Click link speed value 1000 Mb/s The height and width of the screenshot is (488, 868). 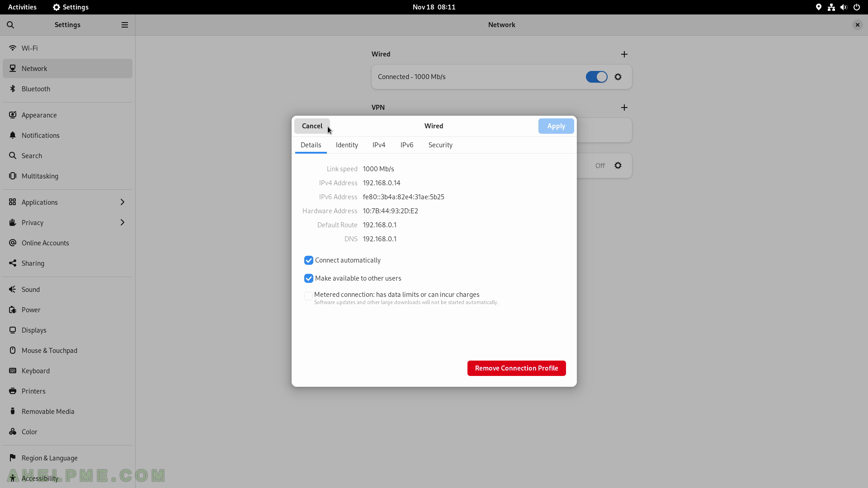click(378, 169)
